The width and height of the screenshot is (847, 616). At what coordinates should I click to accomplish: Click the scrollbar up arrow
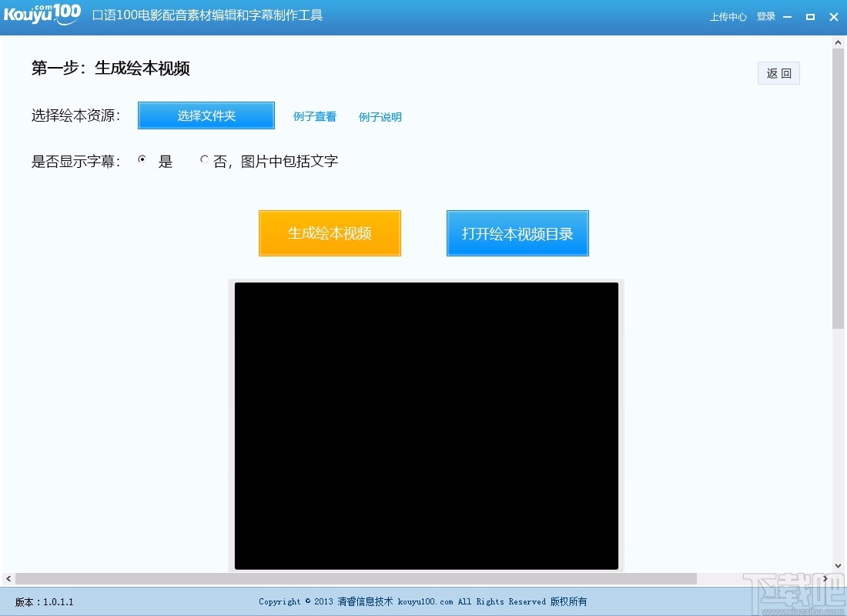[839, 42]
